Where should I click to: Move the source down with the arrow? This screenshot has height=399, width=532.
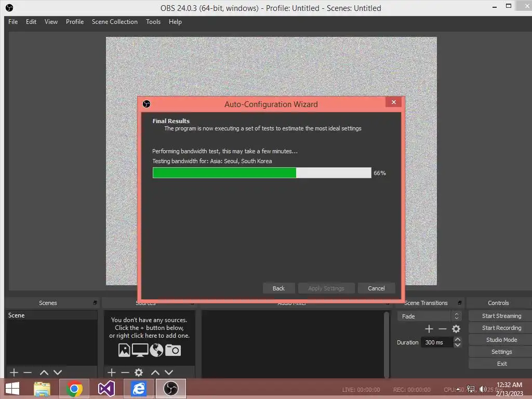point(169,373)
